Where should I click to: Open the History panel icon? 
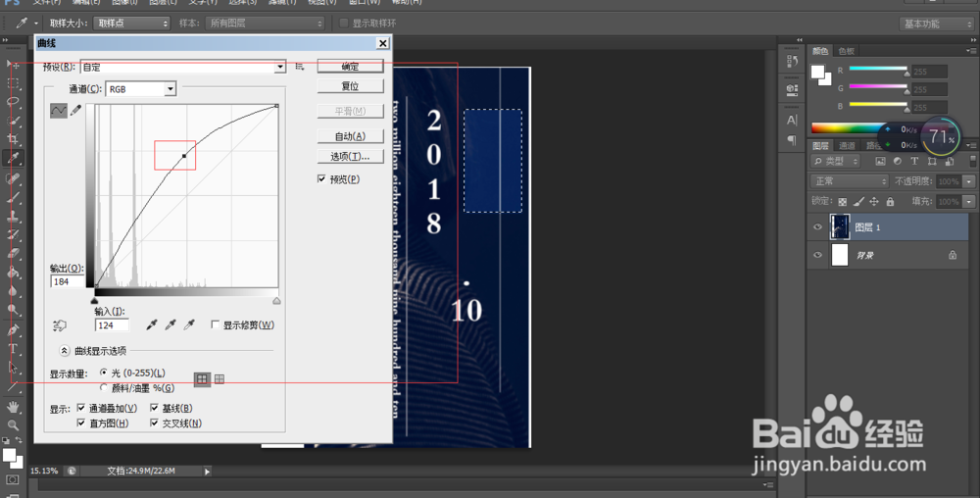coord(792,61)
